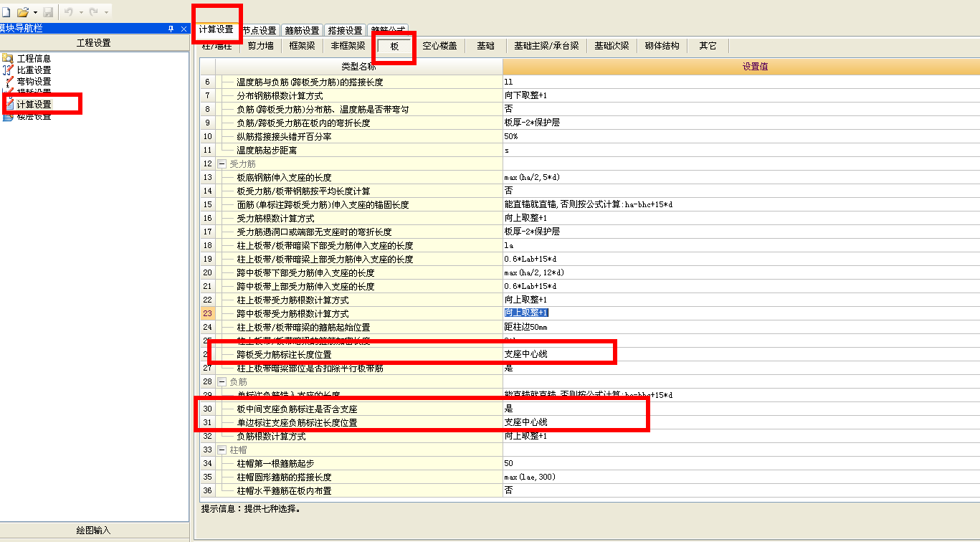Switch to the 搭接设置 tab

tap(345, 31)
